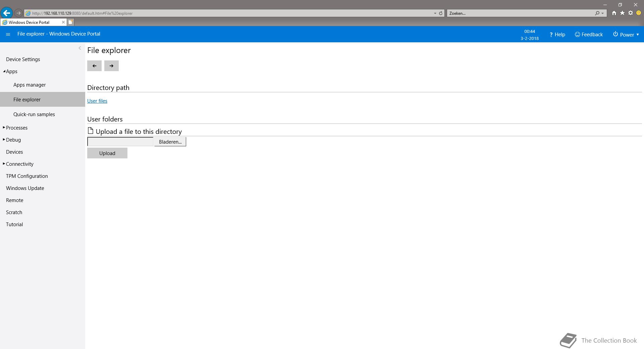Image resolution: width=644 pixels, height=349 pixels.
Task: Open Feedback in the portal header
Action: pyautogui.click(x=589, y=35)
